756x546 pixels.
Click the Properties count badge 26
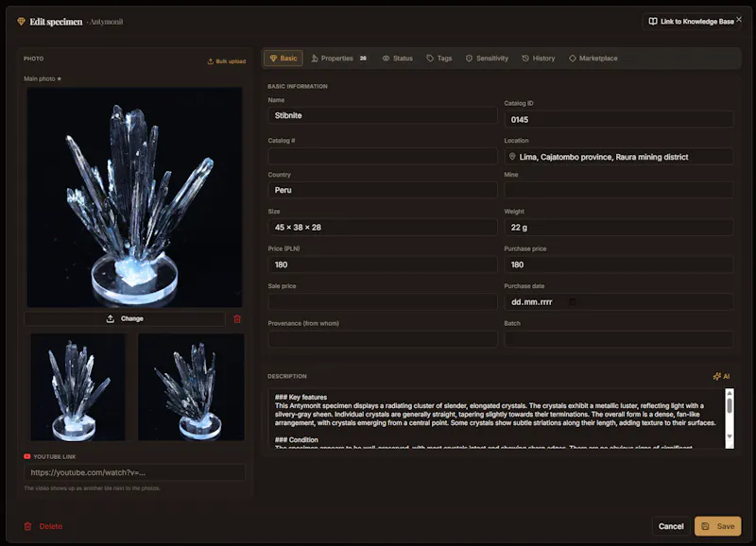[x=363, y=59]
